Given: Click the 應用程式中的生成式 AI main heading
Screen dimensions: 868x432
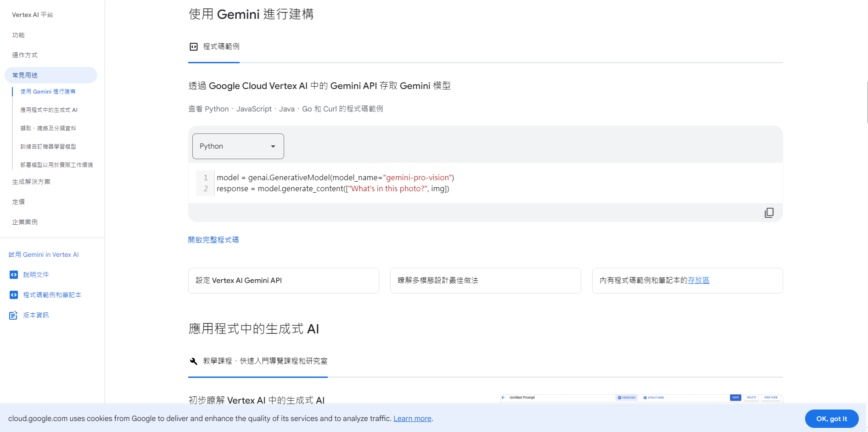Looking at the screenshot, I should click(254, 329).
